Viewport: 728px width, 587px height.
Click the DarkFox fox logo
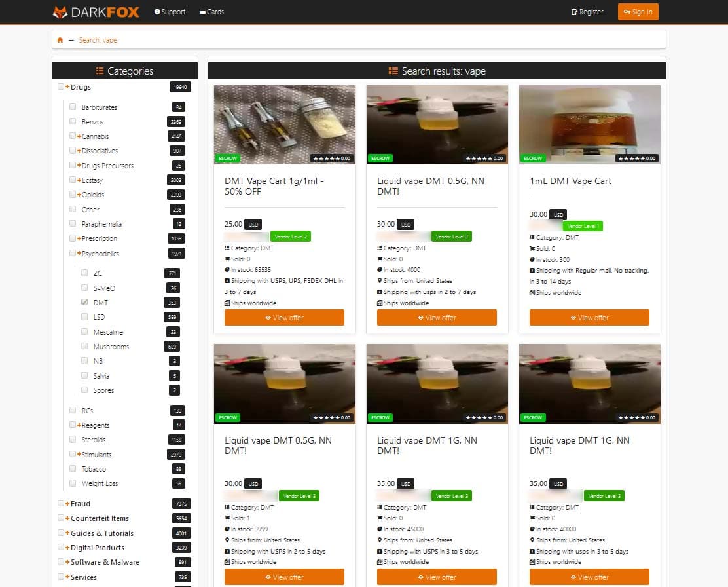(60, 12)
